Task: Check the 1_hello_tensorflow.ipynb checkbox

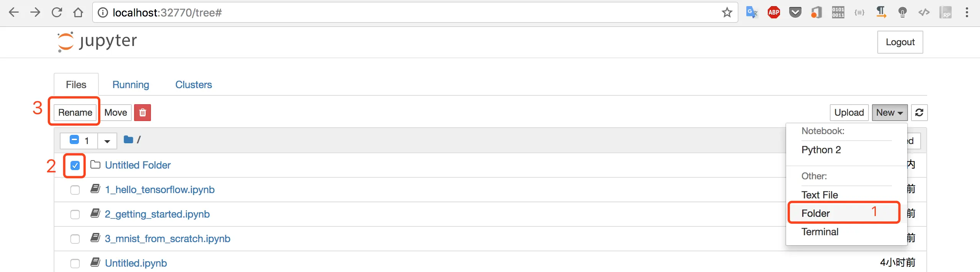Action: click(x=75, y=190)
